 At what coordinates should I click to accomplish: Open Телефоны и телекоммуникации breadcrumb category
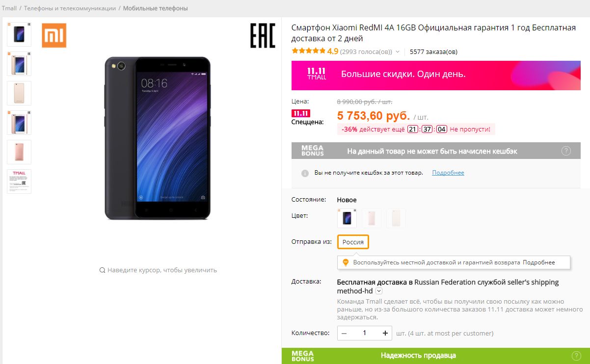click(x=70, y=8)
